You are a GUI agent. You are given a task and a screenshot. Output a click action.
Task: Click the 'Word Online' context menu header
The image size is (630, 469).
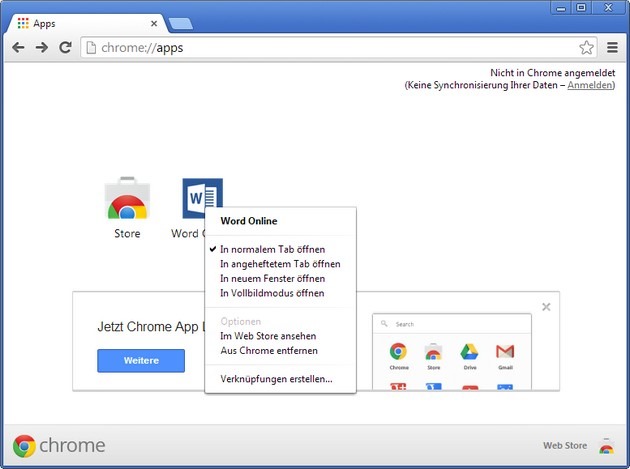(249, 221)
